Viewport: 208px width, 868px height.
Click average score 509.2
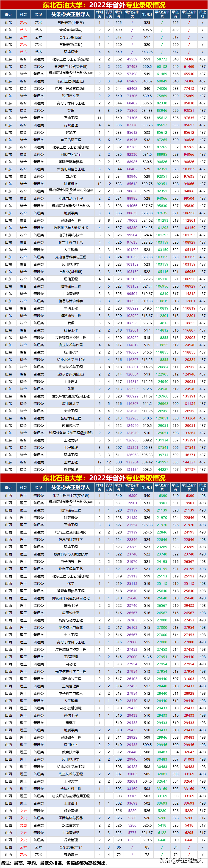(147, 440)
